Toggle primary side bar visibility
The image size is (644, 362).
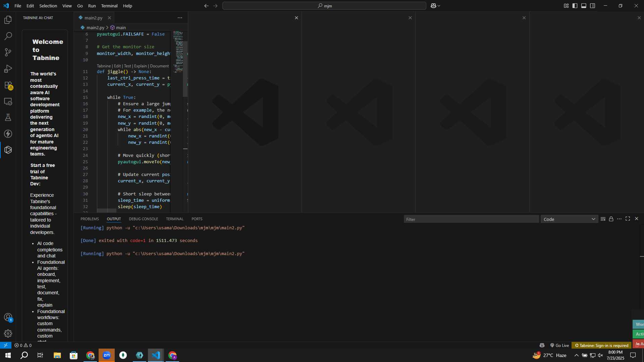coord(575,6)
